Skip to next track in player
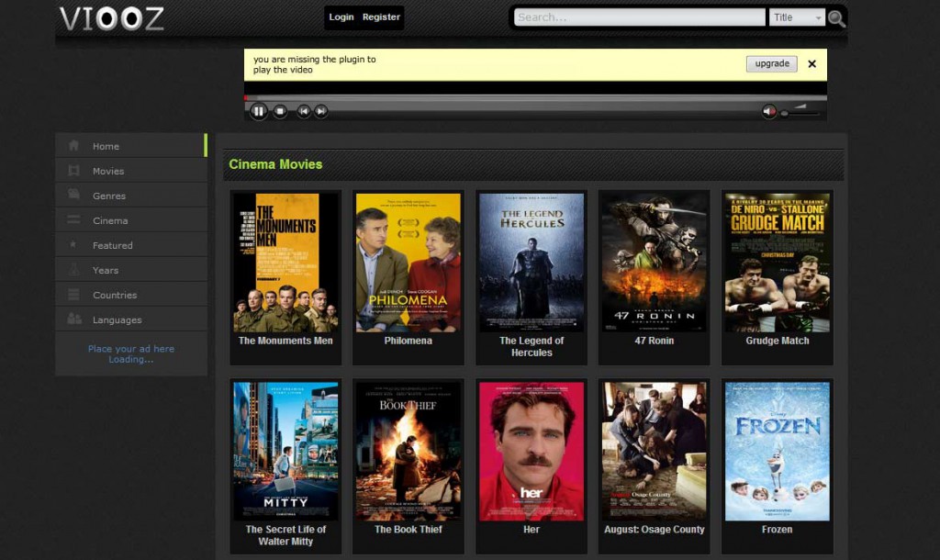This screenshot has height=560, width=940. tap(321, 111)
